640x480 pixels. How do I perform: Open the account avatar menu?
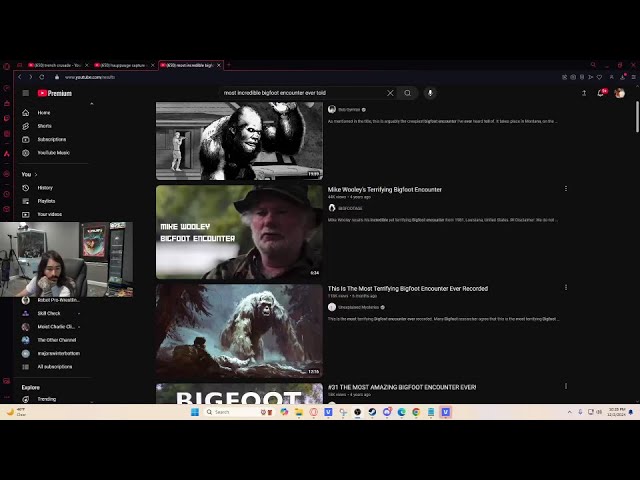pos(619,93)
